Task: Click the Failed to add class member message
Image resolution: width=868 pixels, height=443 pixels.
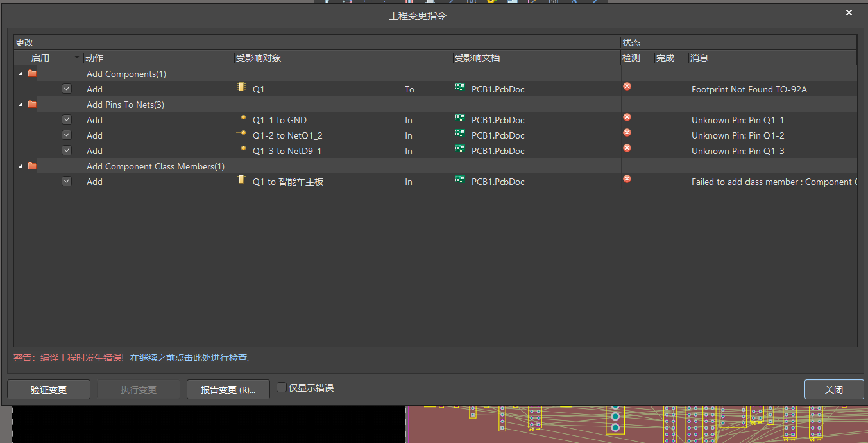Action: 774,182
